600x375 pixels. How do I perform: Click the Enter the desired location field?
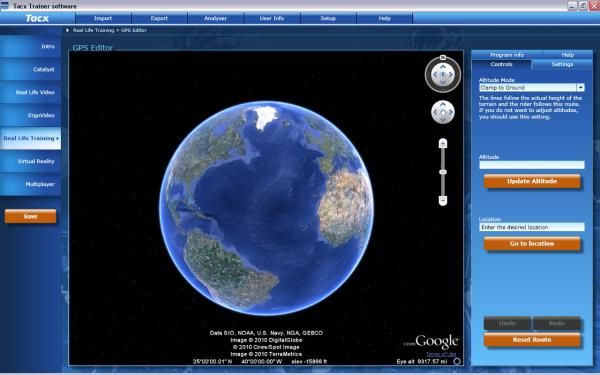532,227
